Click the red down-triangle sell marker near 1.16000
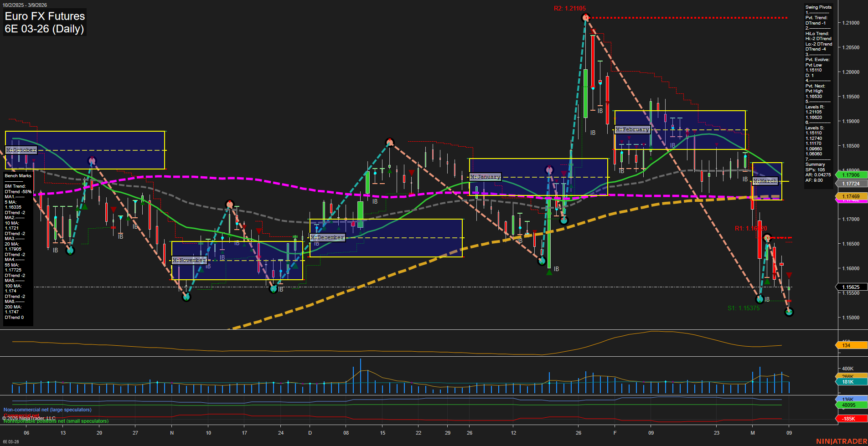868x446 pixels. [789, 275]
